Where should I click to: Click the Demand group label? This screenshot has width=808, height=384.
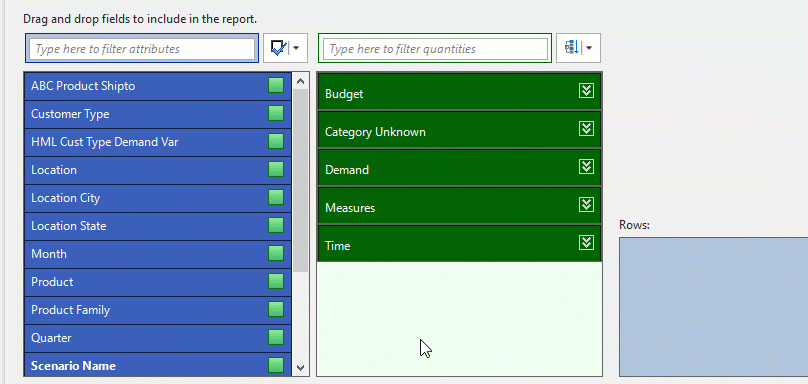pyautogui.click(x=347, y=170)
